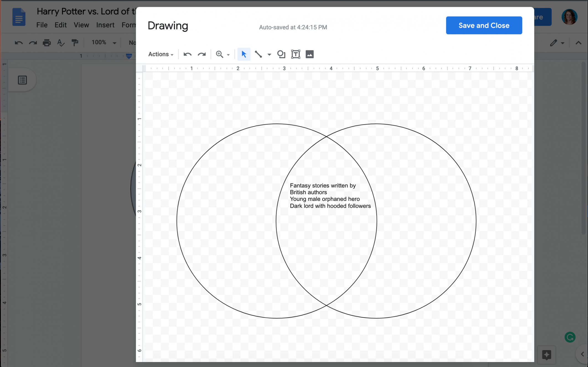Click the redo button
Viewport: 588px width, 367px height.
click(201, 54)
